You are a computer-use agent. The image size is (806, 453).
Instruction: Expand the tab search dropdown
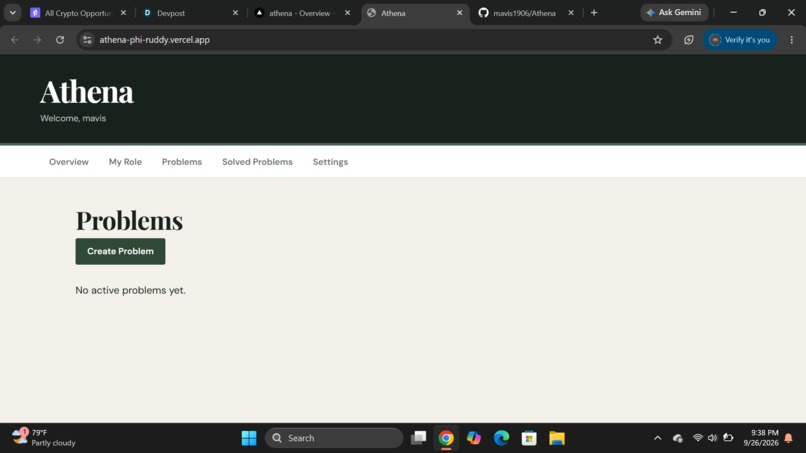(12, 13)
